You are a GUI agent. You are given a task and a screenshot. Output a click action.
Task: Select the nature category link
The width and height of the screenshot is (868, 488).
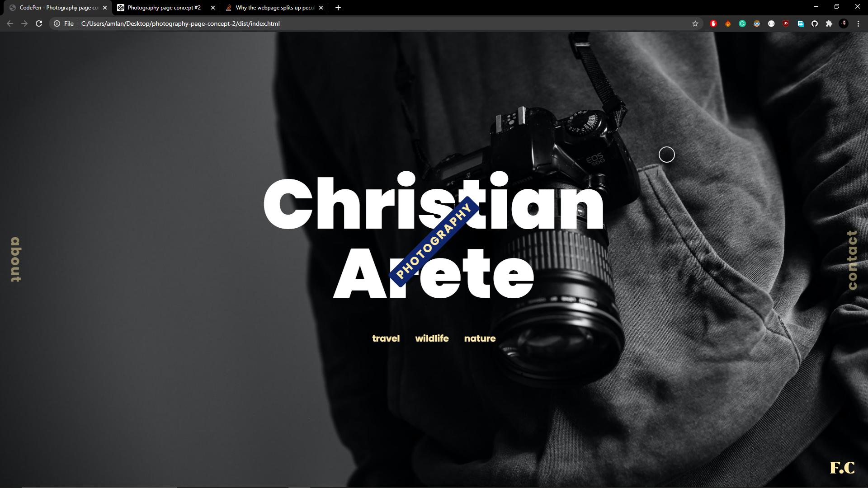(x=480, y=338)
